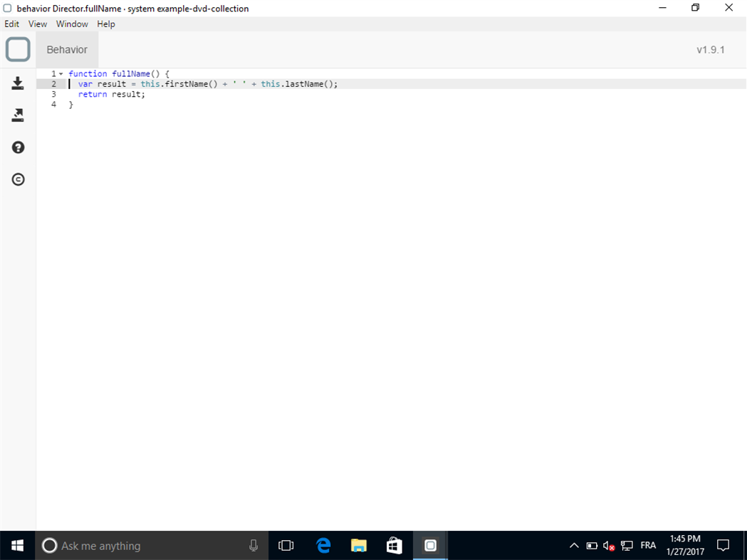Open the Edit menu
The image size is (747, 560).
[11, 23]
